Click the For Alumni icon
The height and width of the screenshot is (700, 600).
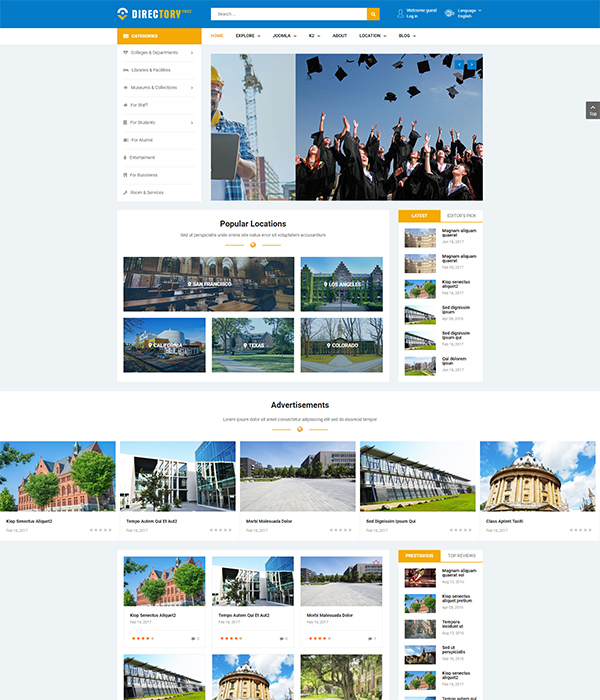[126, 140]
